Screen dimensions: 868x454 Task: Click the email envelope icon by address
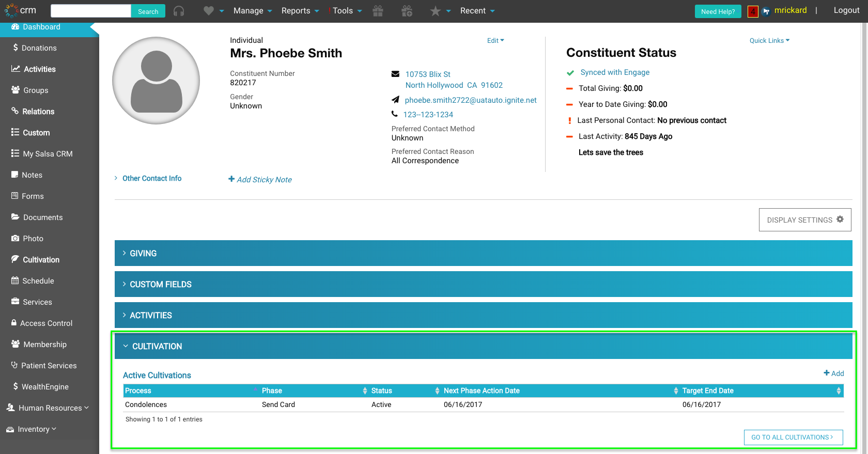[x=395, y=74]
